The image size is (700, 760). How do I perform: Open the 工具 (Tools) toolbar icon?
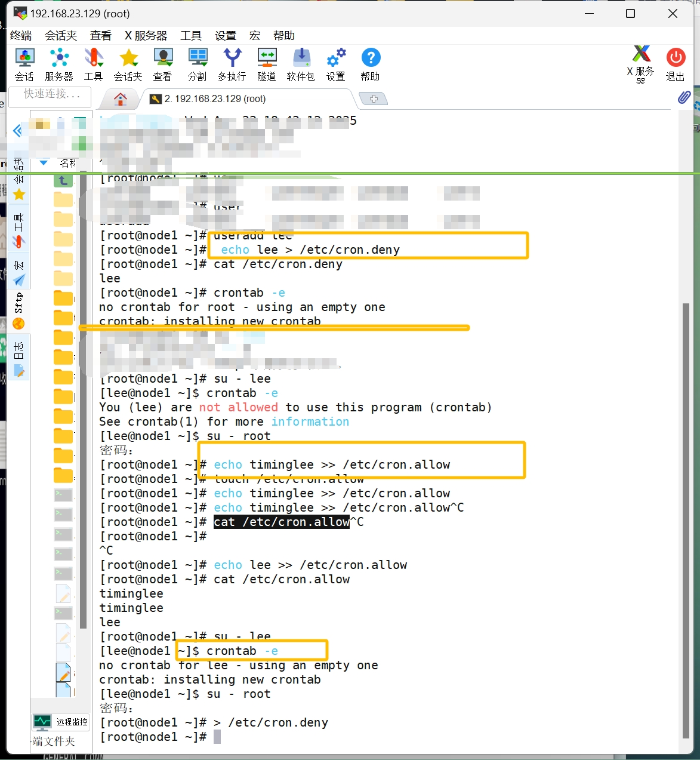point(93,64)
